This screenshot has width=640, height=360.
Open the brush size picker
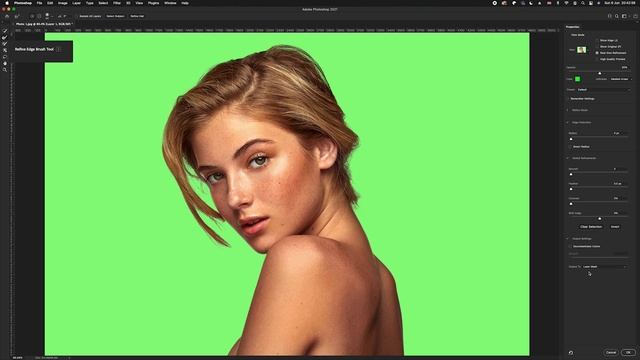[48, 16]
